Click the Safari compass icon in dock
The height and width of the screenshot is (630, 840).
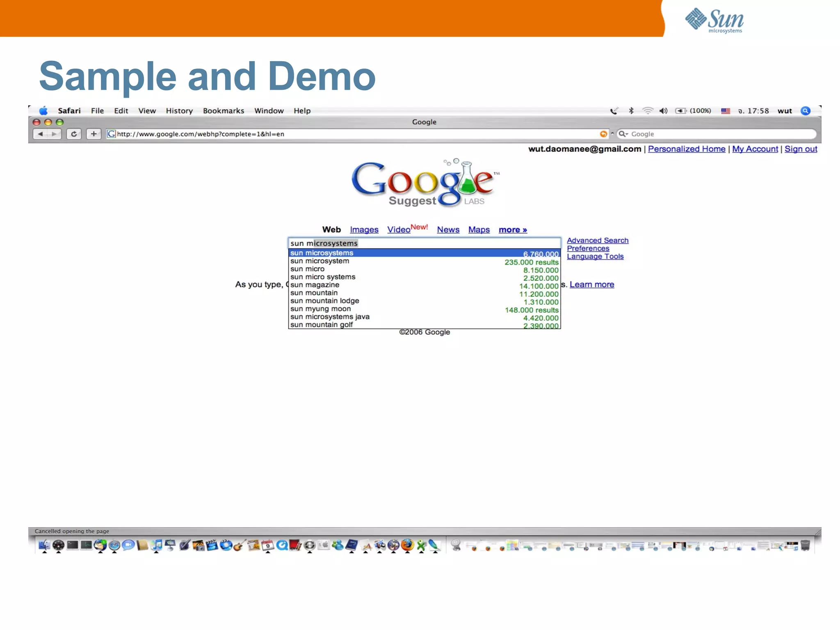point(114,545)
